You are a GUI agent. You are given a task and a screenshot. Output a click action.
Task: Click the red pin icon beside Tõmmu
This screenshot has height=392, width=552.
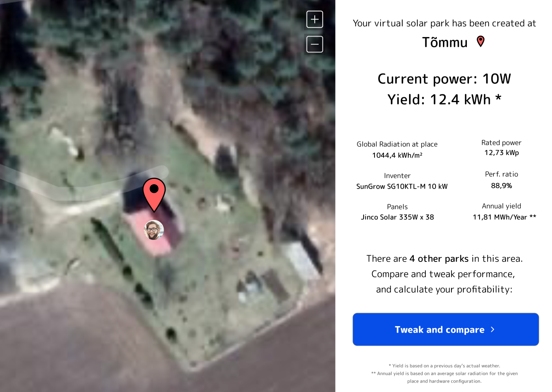pyautogui.click(x=481, y=41)
